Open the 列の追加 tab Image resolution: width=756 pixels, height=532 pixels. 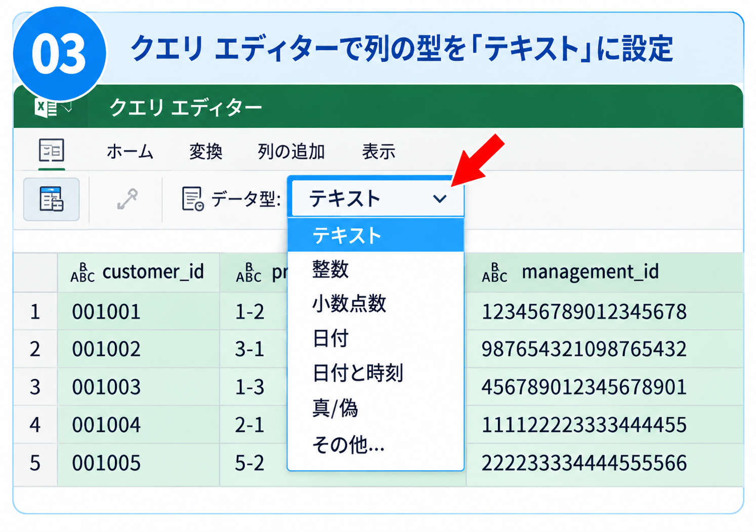pos(291,151)
